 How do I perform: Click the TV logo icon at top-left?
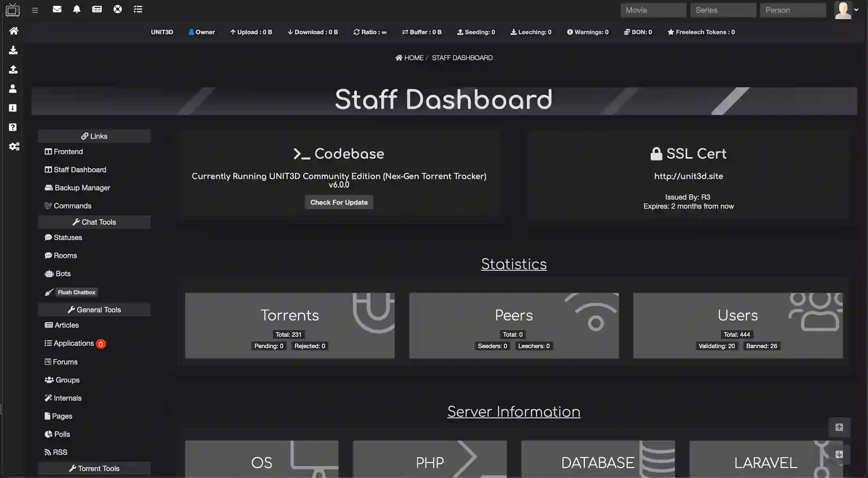(13, 10)
